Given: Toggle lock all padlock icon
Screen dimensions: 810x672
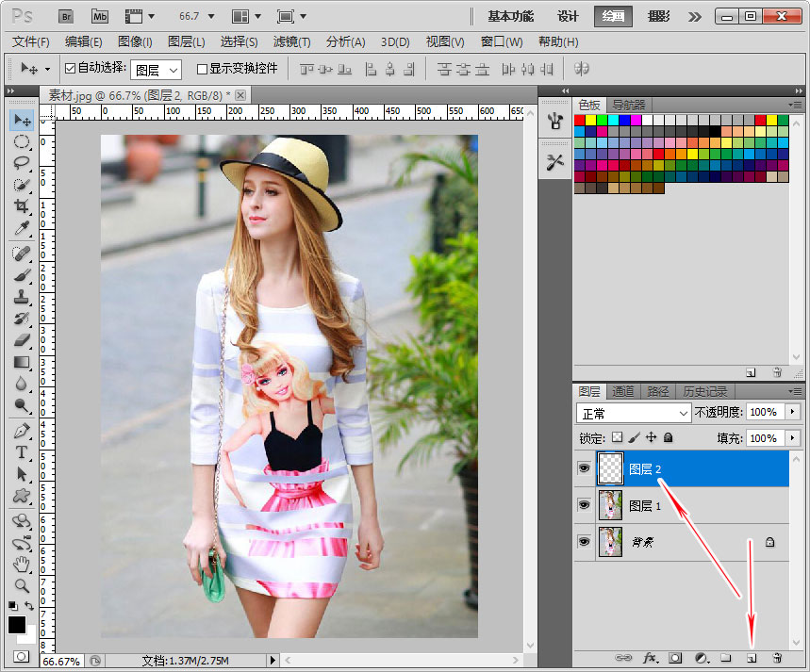Looking at the screenshot, I should tap(668, 438).
